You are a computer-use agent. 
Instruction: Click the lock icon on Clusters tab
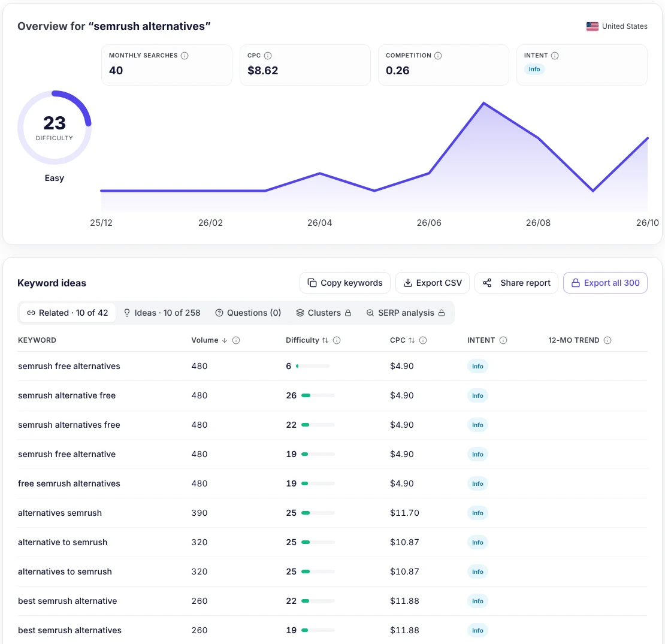coord(348,313)
